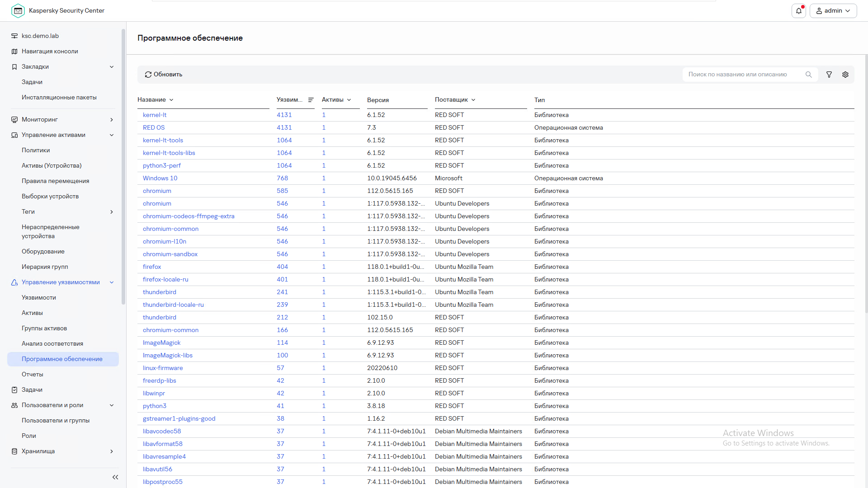
Task: Click the Управление активами devices icon
Action: point(14,135)
